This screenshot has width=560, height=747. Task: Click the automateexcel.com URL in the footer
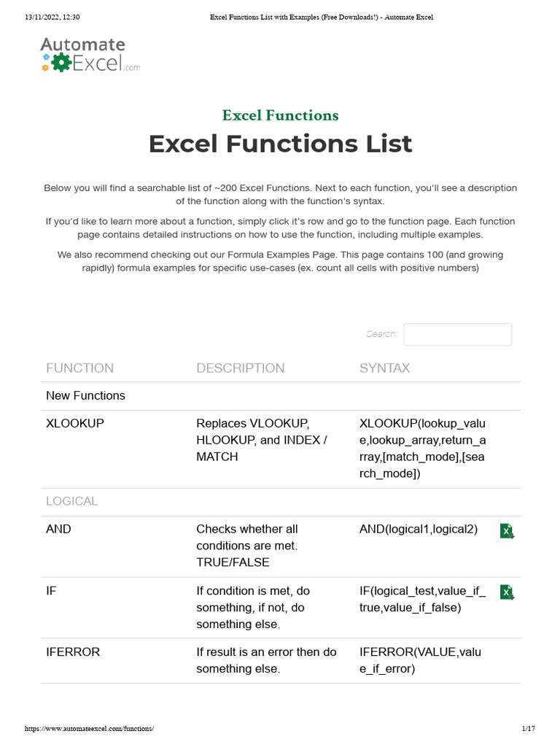(x=90, y=729)
